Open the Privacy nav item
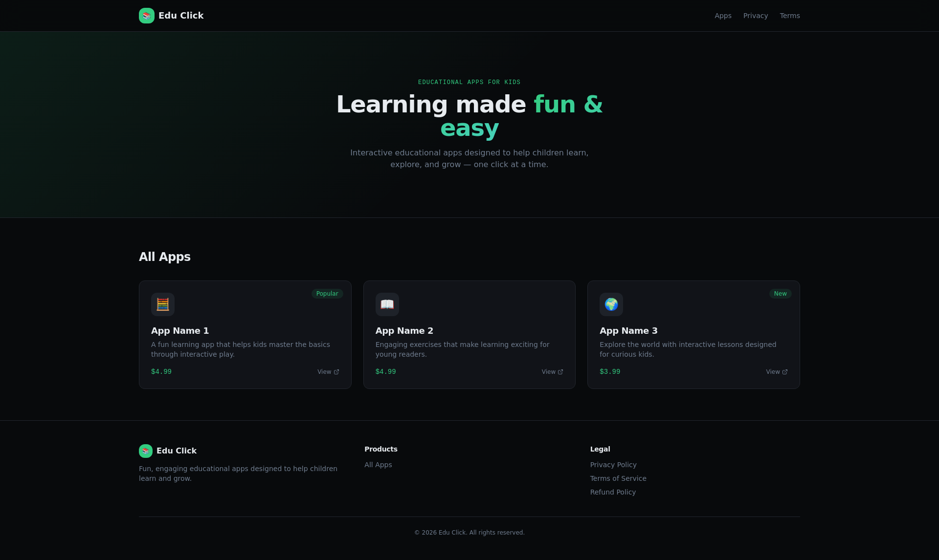The width and height of the screenshot is (939, 560). (756, 16)
